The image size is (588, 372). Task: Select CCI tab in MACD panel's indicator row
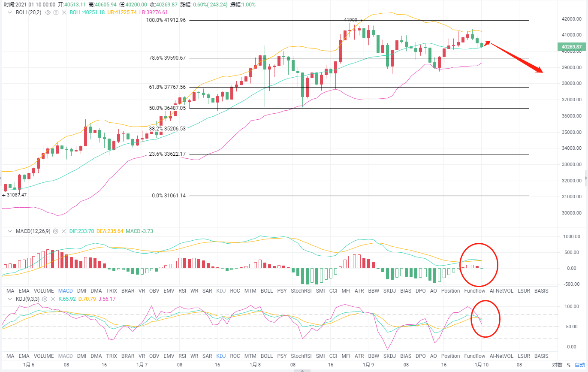click(333, 291)
